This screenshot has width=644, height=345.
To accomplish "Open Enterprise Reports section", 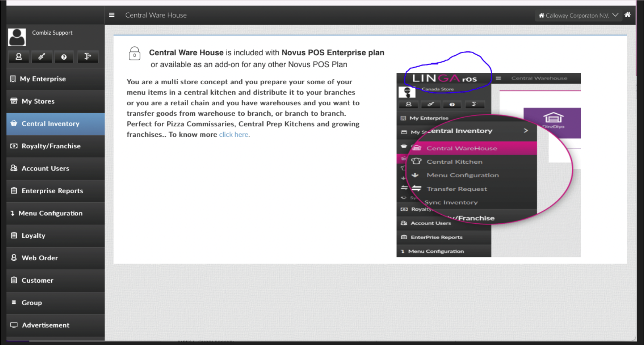I will coord(56,191).
